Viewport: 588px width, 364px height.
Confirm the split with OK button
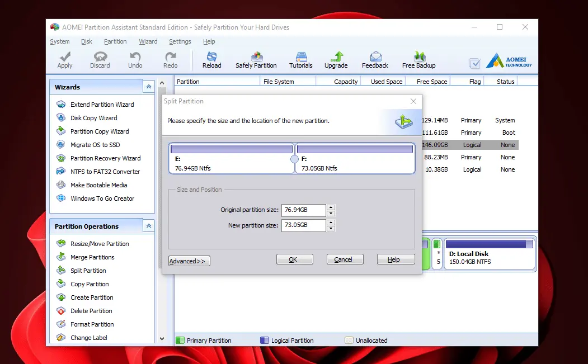[295, 259]
